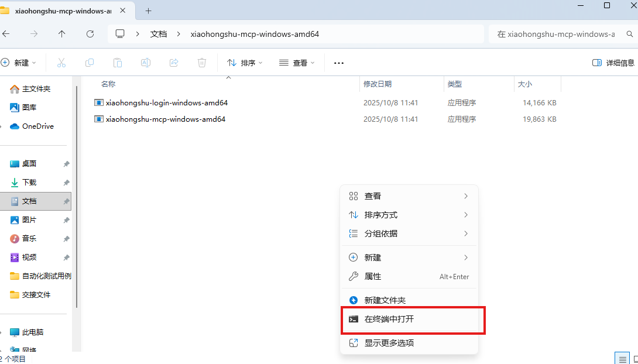Choose 在终端中打开 in context menu

pyautogui.click(x=409, y=319)
